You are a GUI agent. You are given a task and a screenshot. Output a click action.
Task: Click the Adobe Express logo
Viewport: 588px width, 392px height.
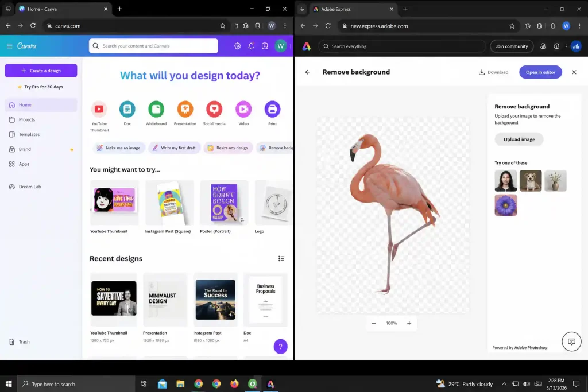click(307, 46)
